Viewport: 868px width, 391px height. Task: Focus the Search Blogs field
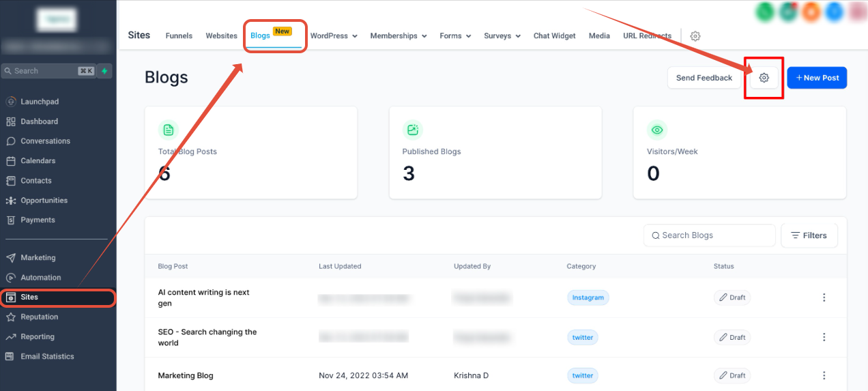pyautogui.click(x=710, y=235)
